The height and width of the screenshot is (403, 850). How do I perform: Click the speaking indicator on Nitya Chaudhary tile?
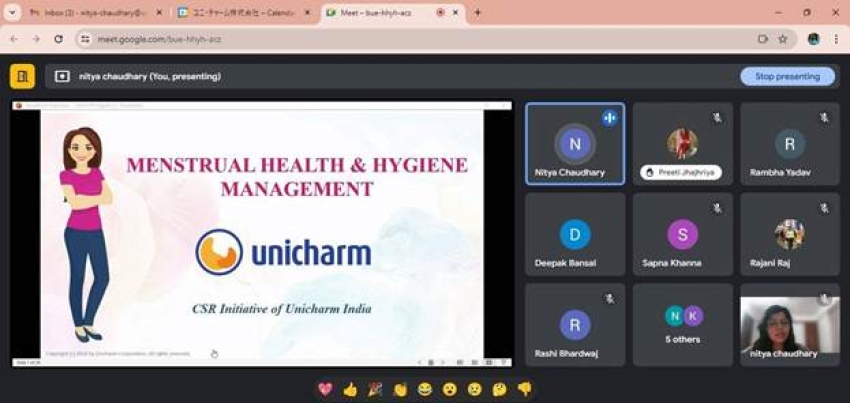click(609, 118)
